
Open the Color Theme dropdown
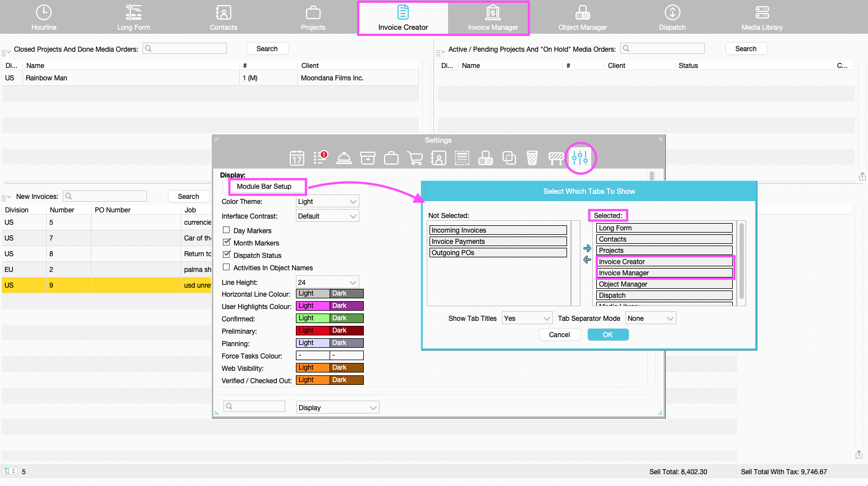327,201
